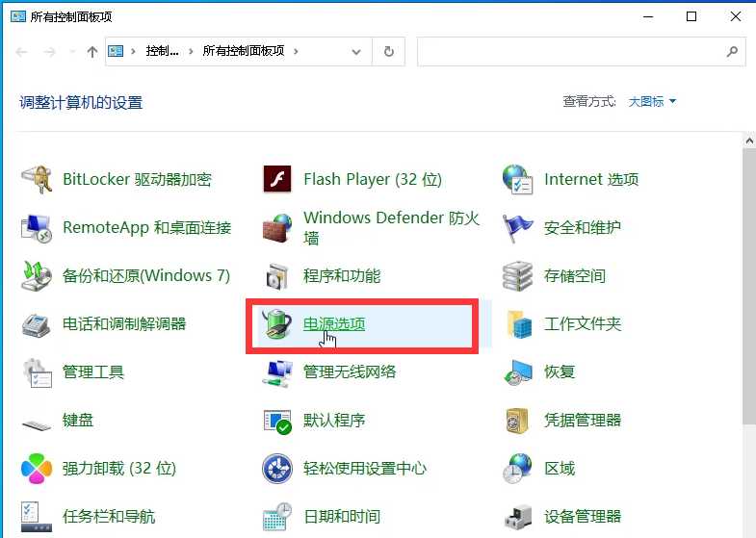Open Windows Defender 防火墙 brick wall icon
Screen dimensions: 756x538
[277, 228]
